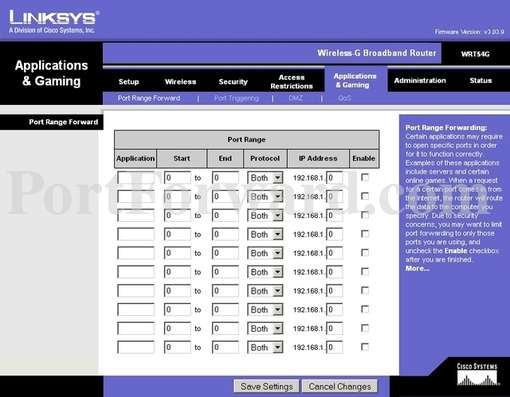Focus the seventh row Start port field
Viewport: 510px width, 397px height.
point(177,291)
